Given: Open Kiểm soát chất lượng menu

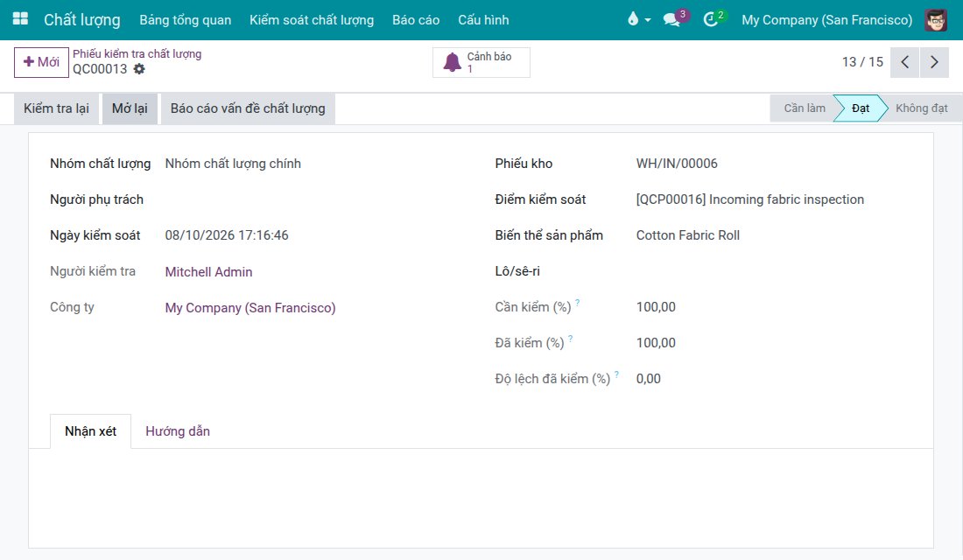Looking at the screenshot, I should click(312, 19).
